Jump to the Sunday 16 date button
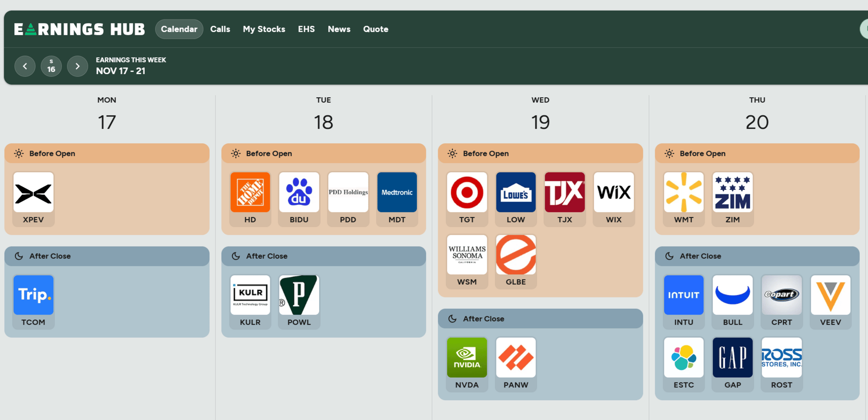This screenshot has height=420, width=868. tap(51, 66)
